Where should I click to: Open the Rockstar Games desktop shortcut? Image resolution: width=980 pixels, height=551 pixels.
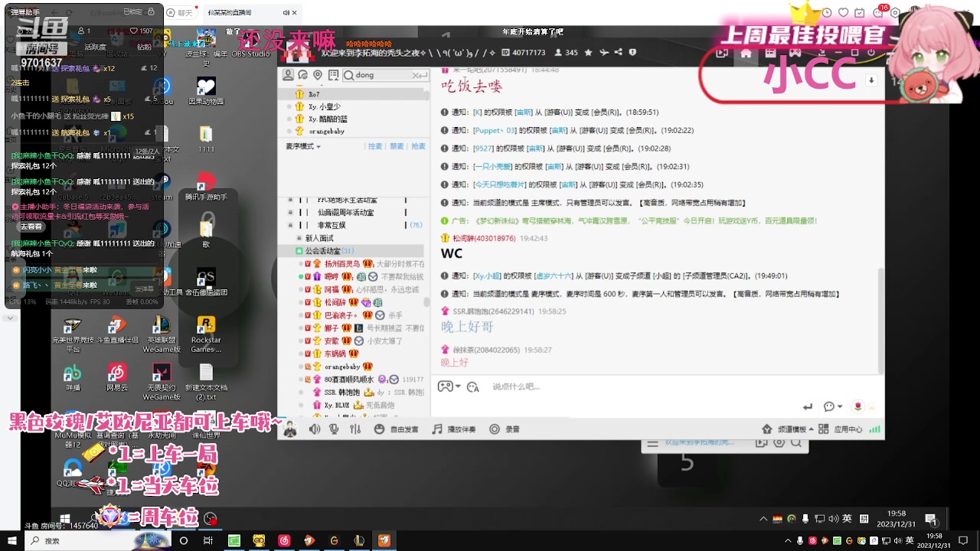tap(206, 335)
